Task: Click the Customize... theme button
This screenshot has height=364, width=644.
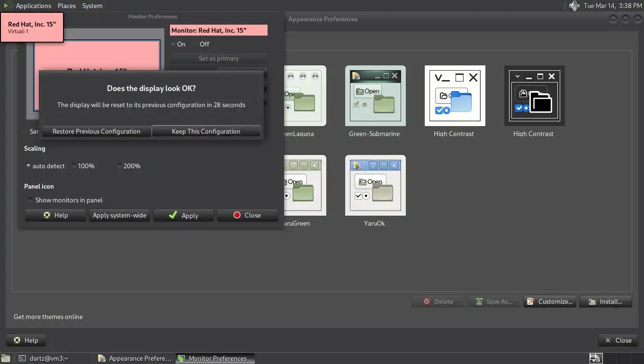Action: [550, 301]
